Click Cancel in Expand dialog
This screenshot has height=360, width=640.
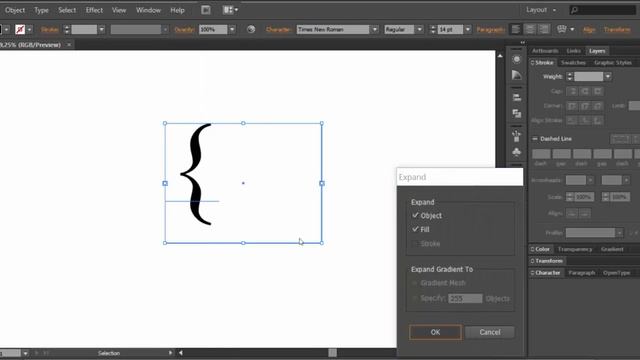489,332
